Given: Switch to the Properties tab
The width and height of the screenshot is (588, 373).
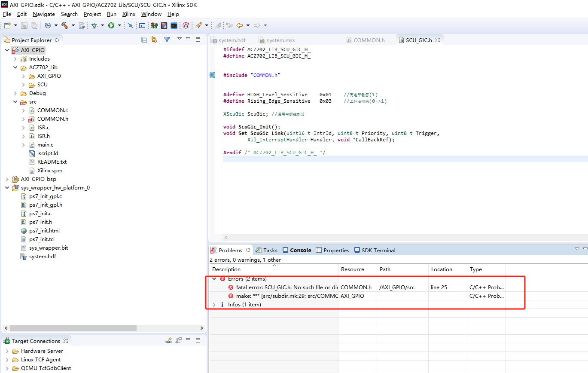Looking at the screenshot, I should [332, 250].
